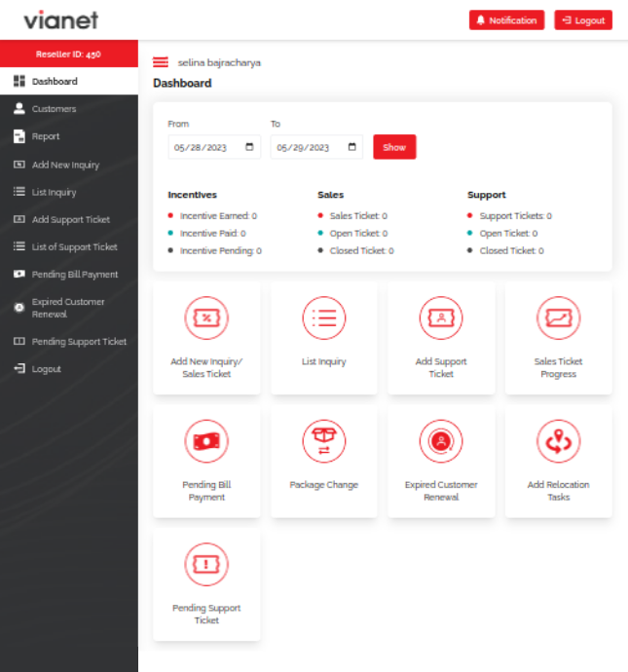This screenshot has width=628, height=672.
Task: Select Add Support Ticket sidebar item
Action: (69, 219)
